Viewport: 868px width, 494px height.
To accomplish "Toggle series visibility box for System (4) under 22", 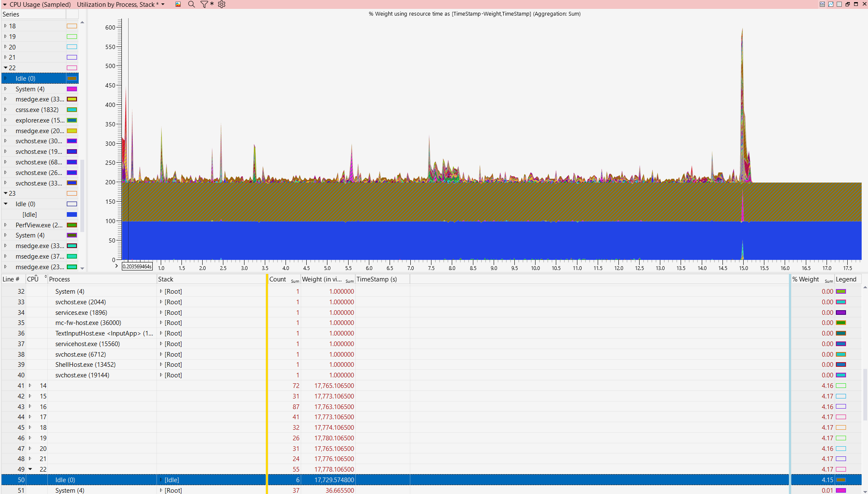I will 72,89.
